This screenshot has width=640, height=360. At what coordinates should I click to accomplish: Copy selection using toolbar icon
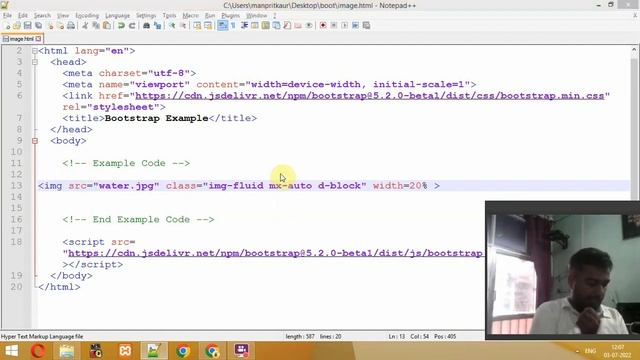pyautogui.click(x=96, y=26)
